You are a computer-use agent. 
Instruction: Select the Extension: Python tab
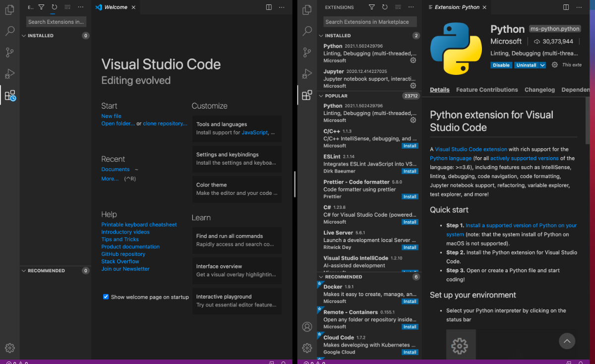point(457,7)
